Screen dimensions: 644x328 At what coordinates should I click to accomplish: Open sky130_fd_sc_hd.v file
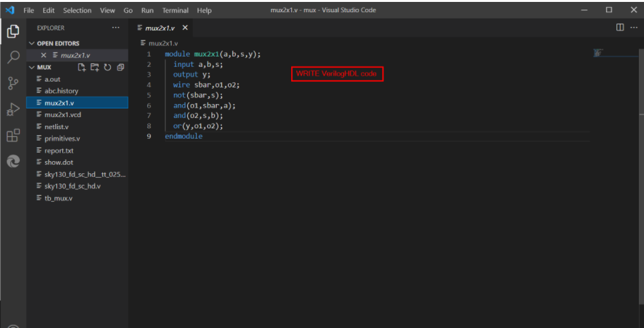(x=77, y=186)
